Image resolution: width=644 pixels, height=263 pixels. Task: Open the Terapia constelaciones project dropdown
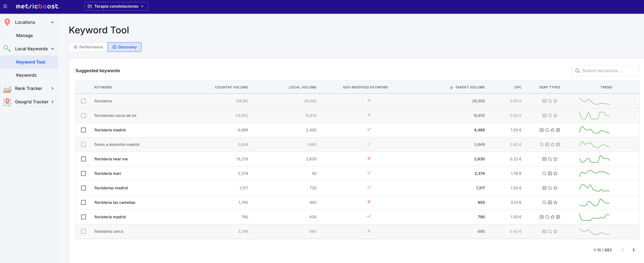click(116, 6)
